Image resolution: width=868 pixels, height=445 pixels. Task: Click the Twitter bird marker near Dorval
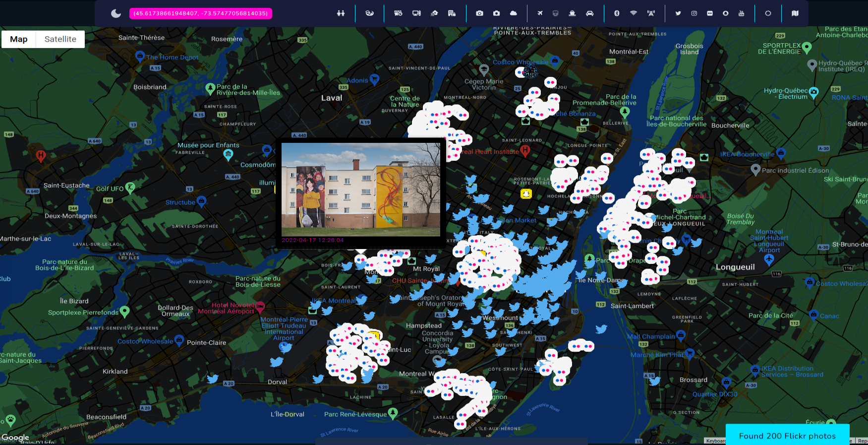(x=276, y=362)
